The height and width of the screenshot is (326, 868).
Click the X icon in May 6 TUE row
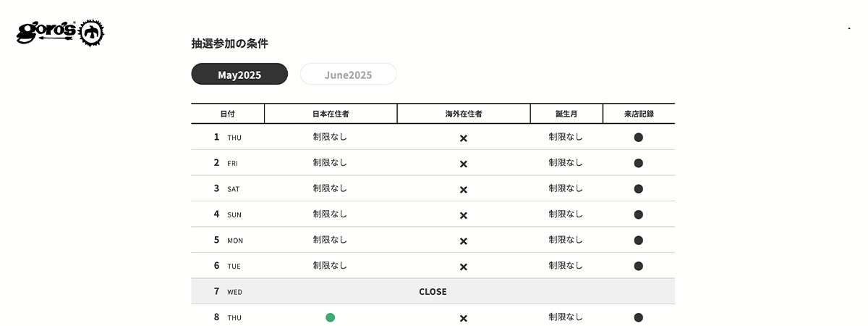tap(464, 267)
